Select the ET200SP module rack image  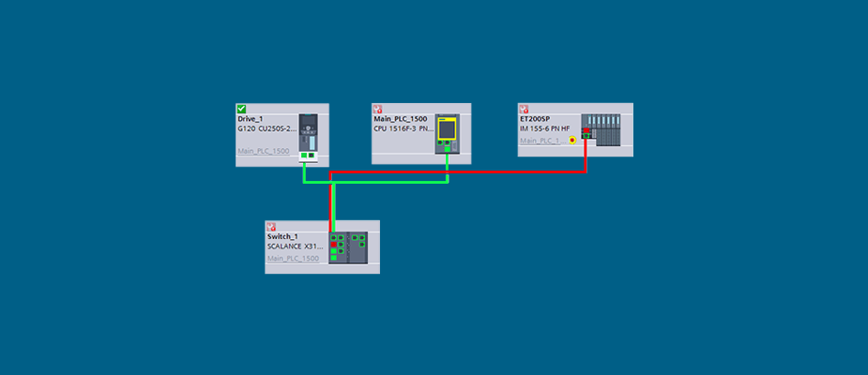click(x=601, y=130)
